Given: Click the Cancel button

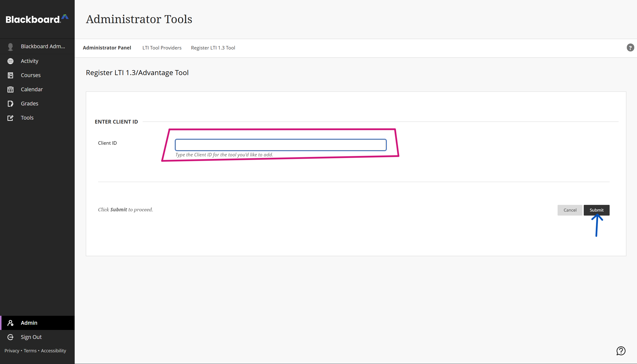Looking at the screenshot, I should click(x=570, y=210).
